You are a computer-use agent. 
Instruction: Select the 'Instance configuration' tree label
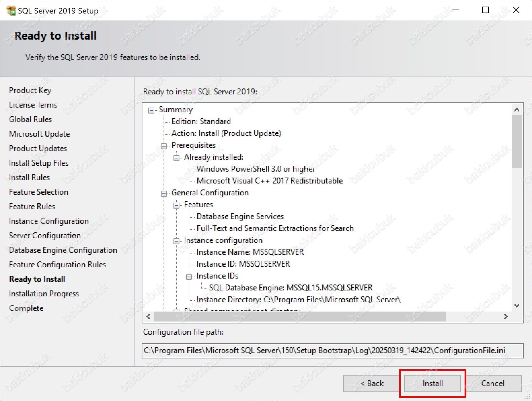pyautogui.click(x=223, y=240)
